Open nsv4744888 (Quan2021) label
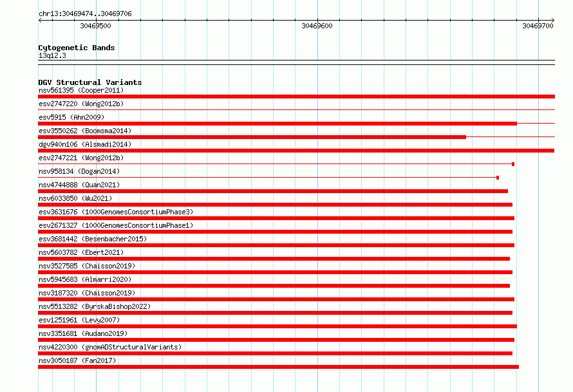The image size is (573, 392). tap(79, 185)
